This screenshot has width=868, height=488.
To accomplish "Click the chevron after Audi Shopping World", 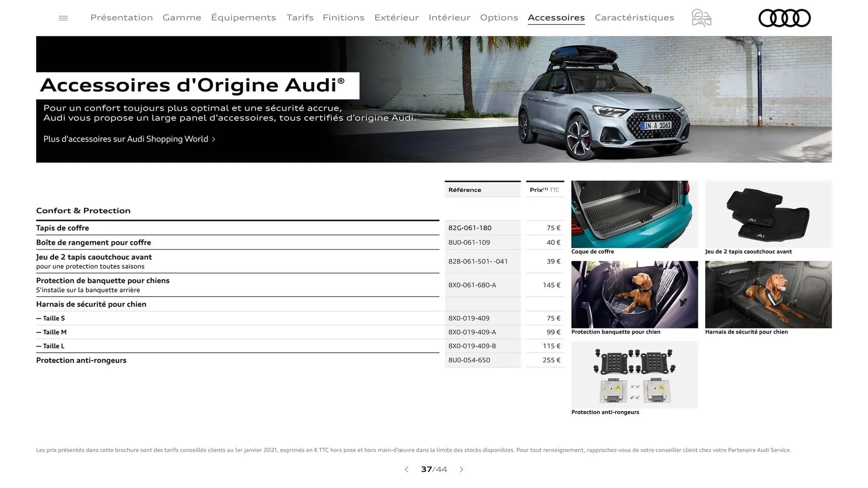I will 213,139.
